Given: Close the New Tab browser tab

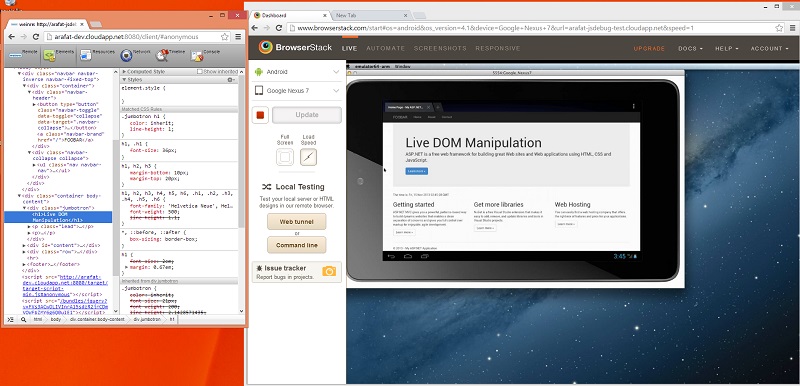Looking at the screenshot, I should click(x=406, y=15).
